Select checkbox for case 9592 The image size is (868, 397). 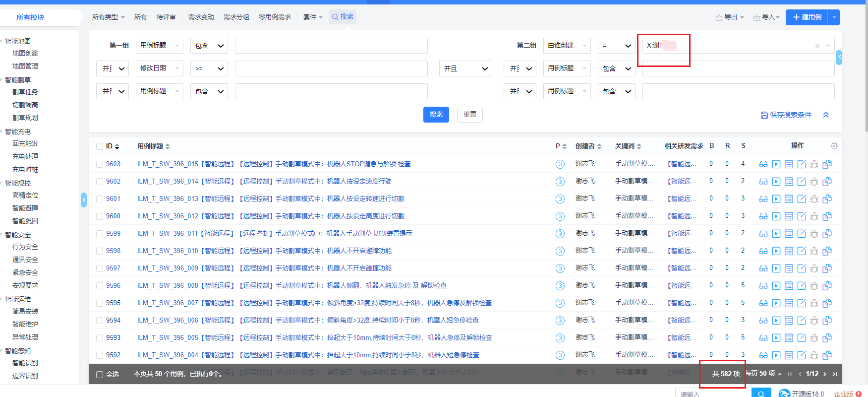100,355
